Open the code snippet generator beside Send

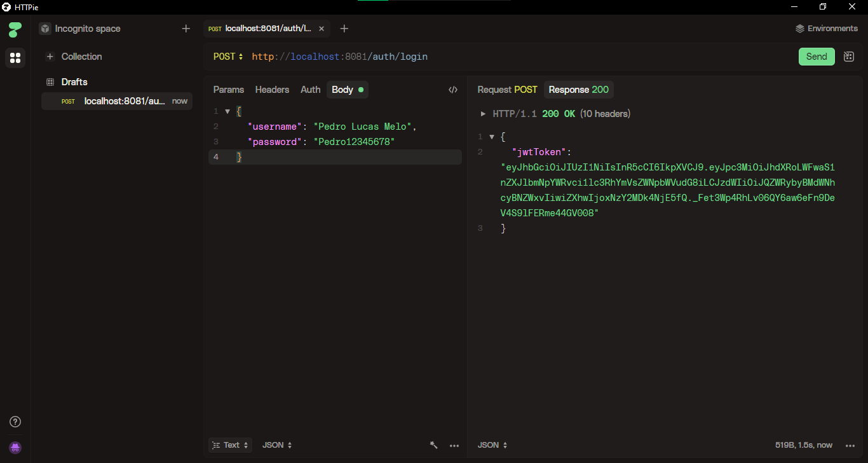(x=848, y=56)
